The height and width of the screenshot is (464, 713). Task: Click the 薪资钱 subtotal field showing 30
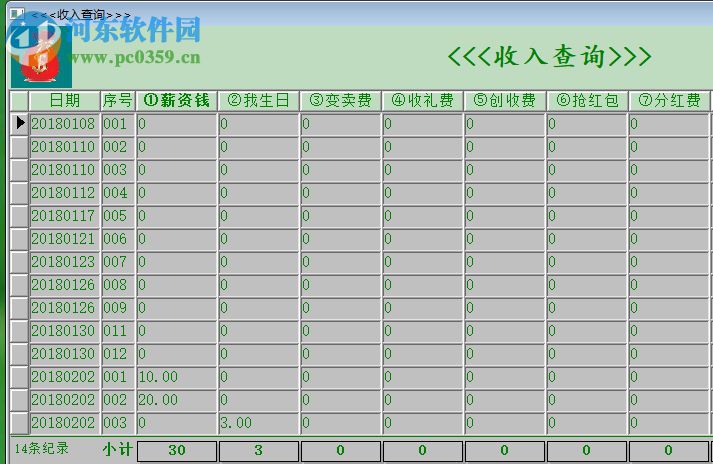coord(177,450)
